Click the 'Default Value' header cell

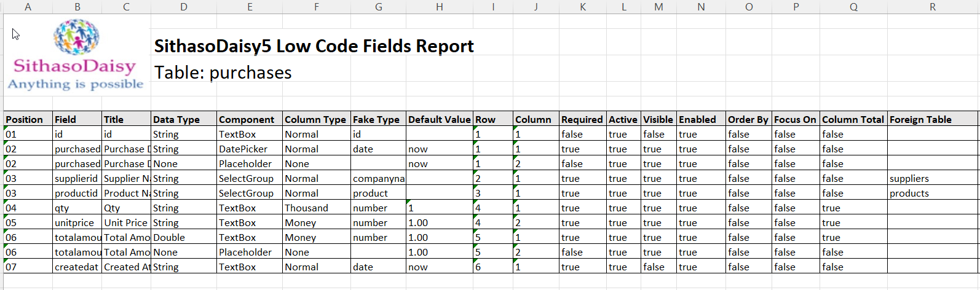point(439,119)
